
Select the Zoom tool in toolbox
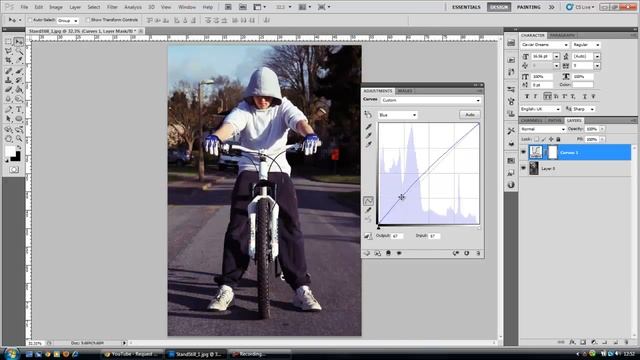tap(18, 139)
